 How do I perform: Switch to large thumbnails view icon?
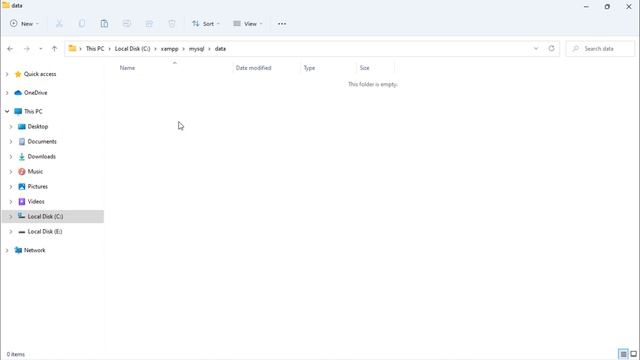click(633, 354)
